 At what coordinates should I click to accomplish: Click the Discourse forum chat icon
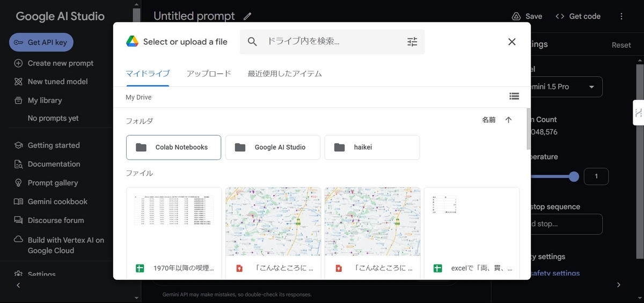(x=18, y=220)
